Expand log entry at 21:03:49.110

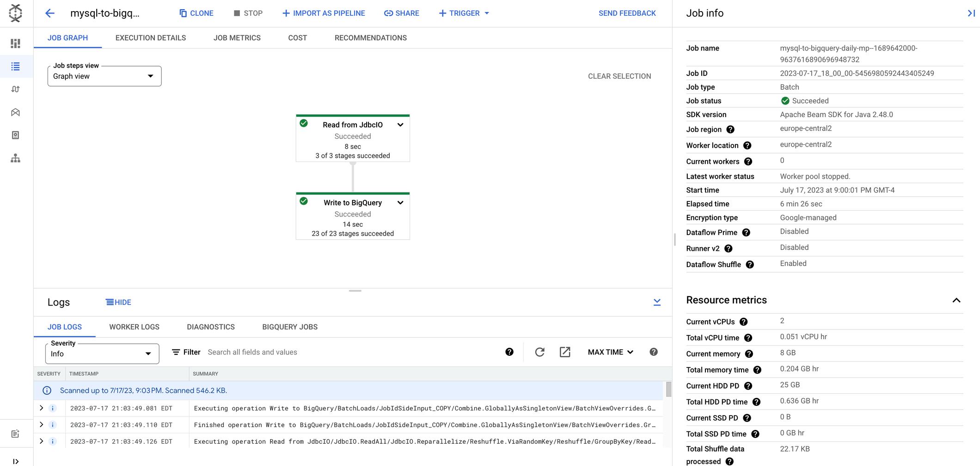[42, 425]
